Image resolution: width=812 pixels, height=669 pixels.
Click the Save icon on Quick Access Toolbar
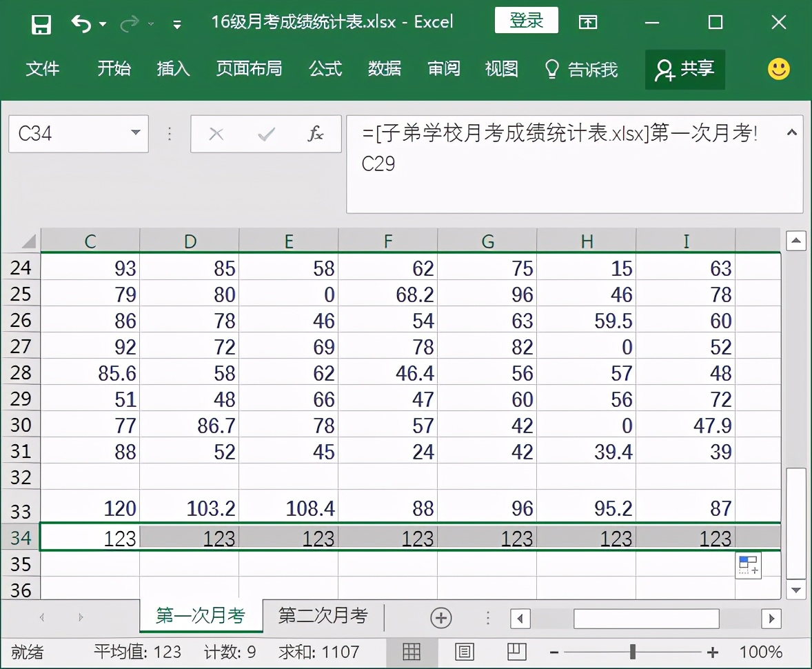click(41, 22)
